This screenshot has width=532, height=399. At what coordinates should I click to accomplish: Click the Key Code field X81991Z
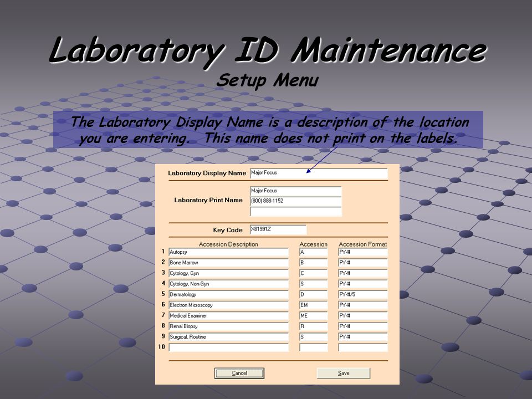pos(278,229)
